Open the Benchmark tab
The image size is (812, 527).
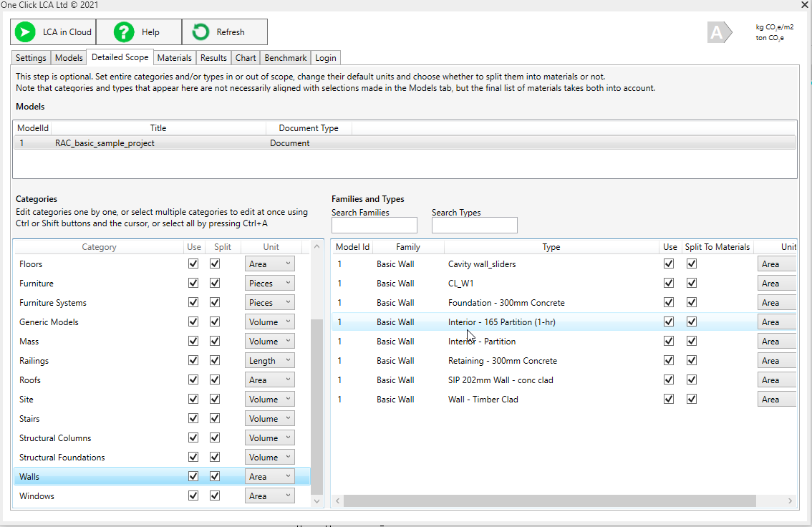point(285,58)
